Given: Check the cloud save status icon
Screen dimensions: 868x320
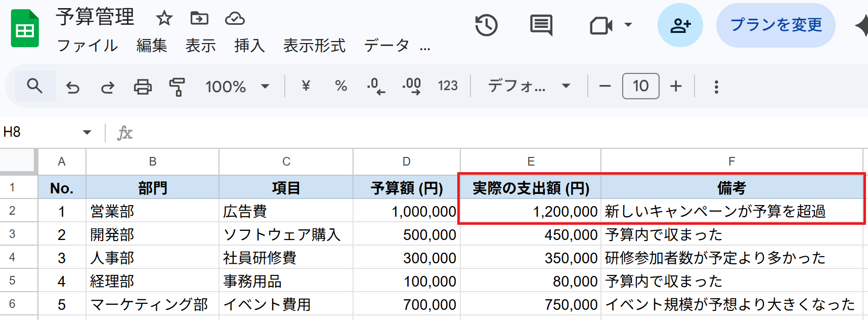Looking at the screenshot, I should [235, 19].
